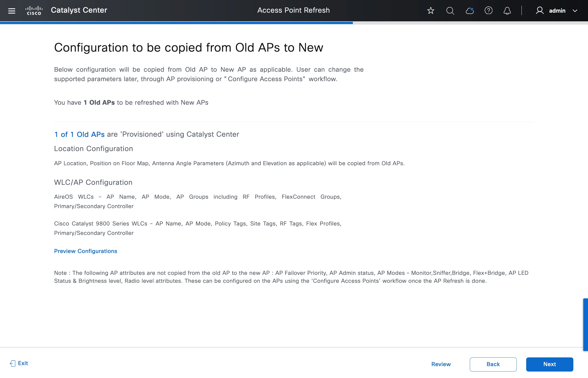588x378 pixels.
Task: Click the admin username label
Action: point(557,11)
